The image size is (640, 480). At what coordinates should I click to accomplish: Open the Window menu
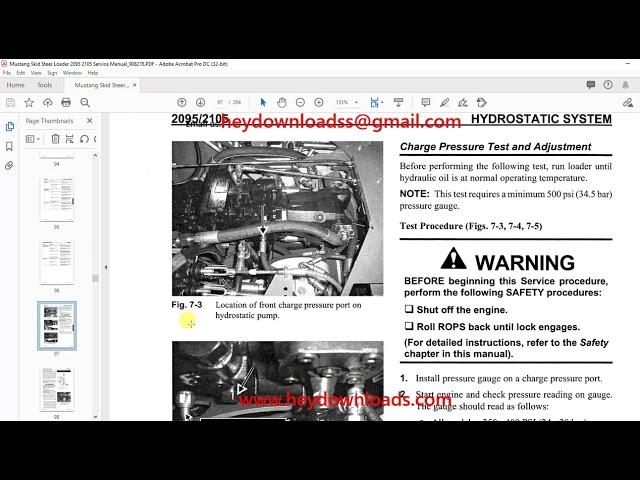pos(72,73)
